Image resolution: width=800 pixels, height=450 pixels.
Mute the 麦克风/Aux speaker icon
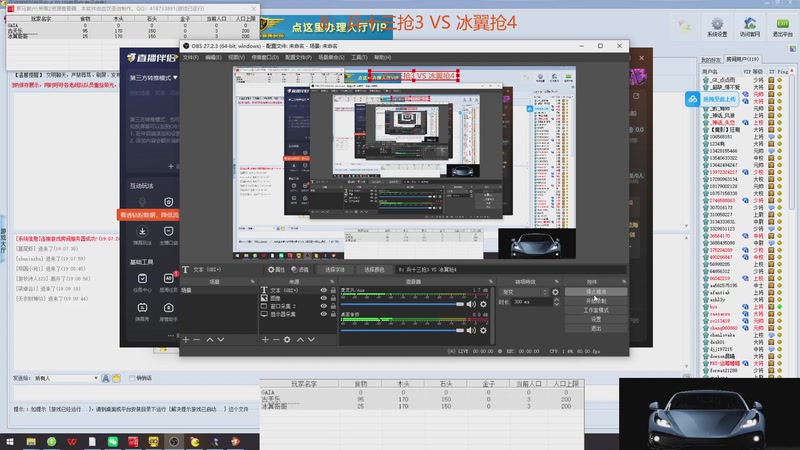[471, 305]
